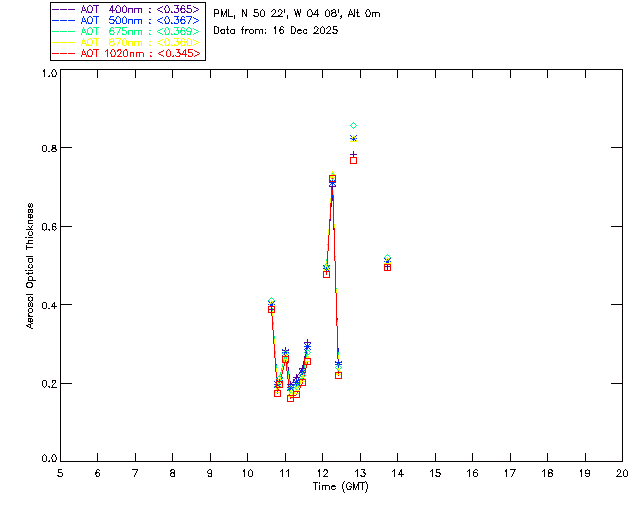Click the purple dashed line sample in legend

click(x=64, y=9)
